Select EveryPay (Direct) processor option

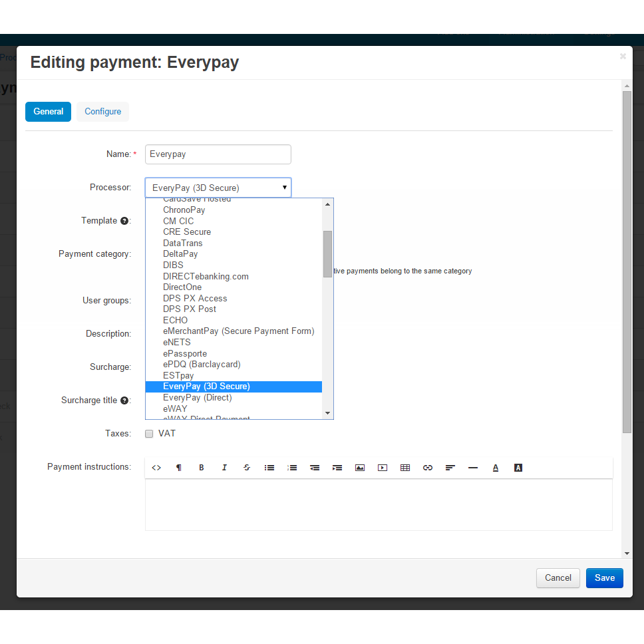coord(234,398)
